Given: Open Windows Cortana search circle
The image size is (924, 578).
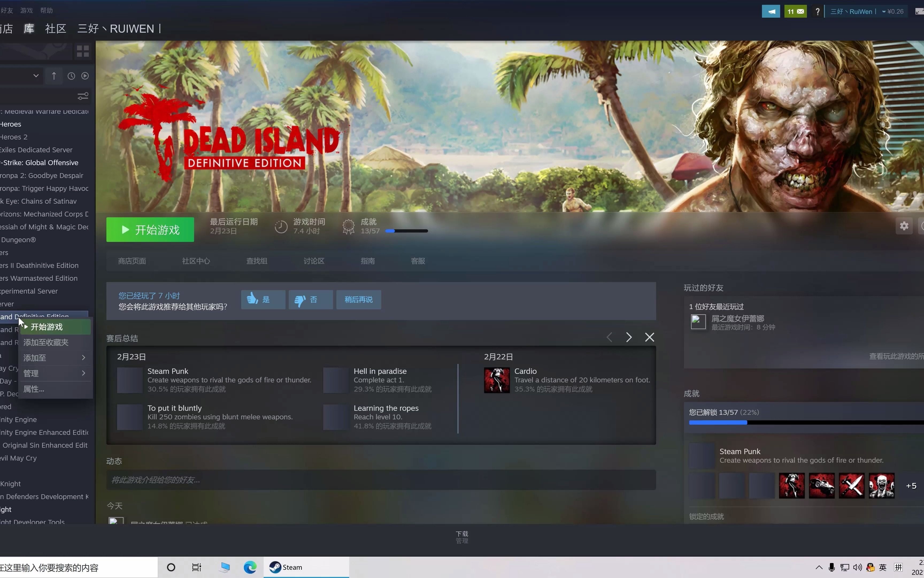Looking at the screenshot, I should (x=171, y=567).
